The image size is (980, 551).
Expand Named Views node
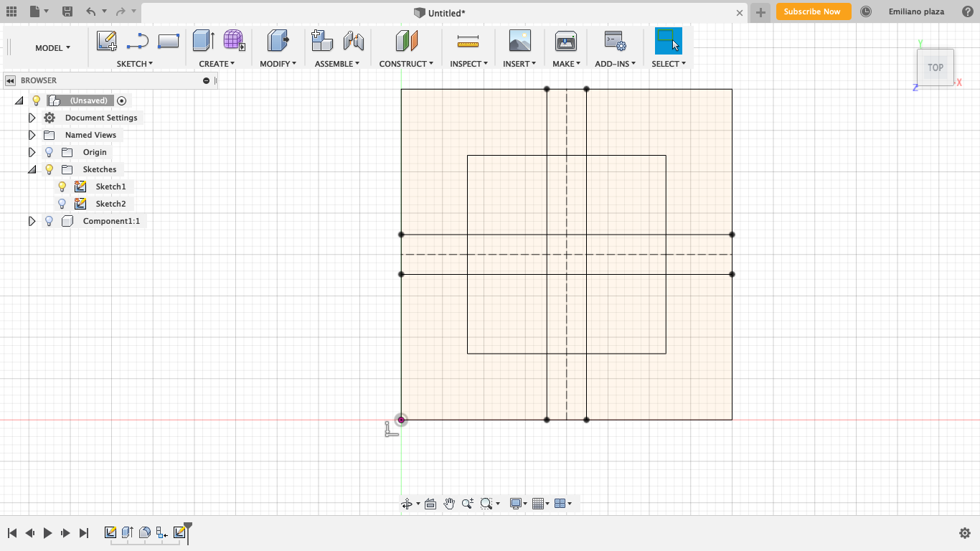(x=32, y=135)
